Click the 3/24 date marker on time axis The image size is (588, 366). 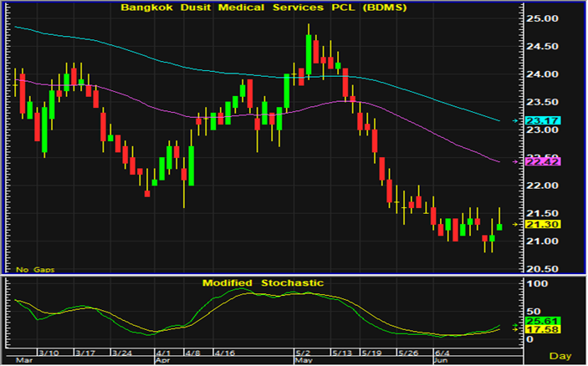click(x=122, y=353)
